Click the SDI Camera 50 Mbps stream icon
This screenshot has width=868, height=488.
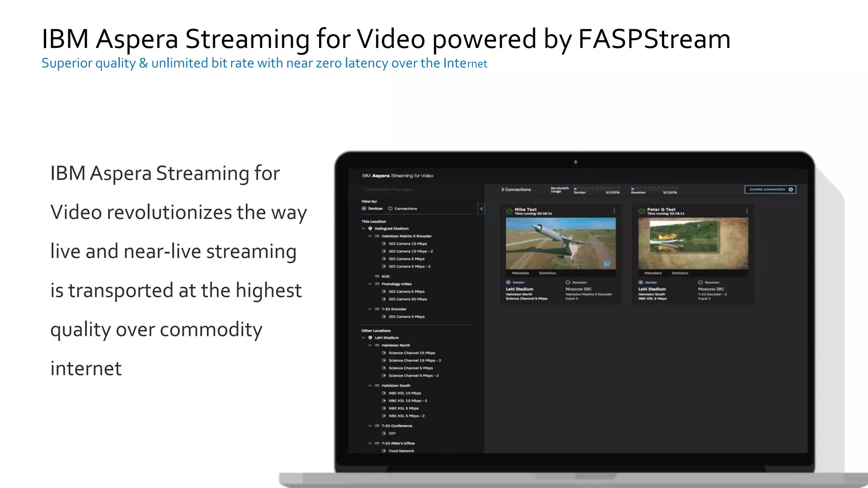pyautogui.click(x=384, y=299)
